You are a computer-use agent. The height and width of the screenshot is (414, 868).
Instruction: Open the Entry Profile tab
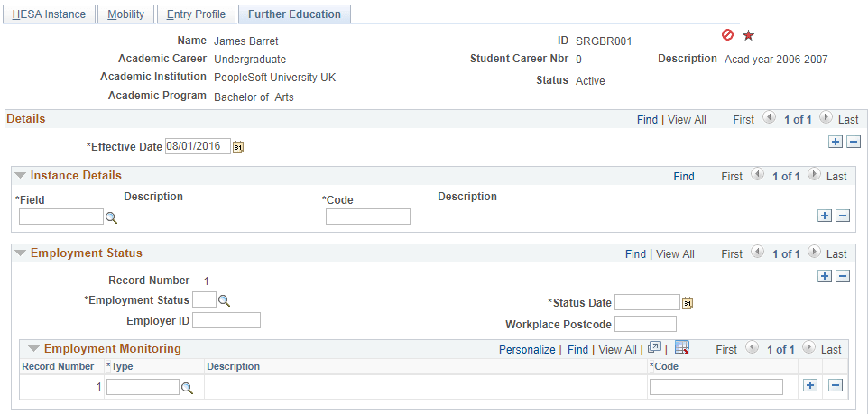coord(196,14)
